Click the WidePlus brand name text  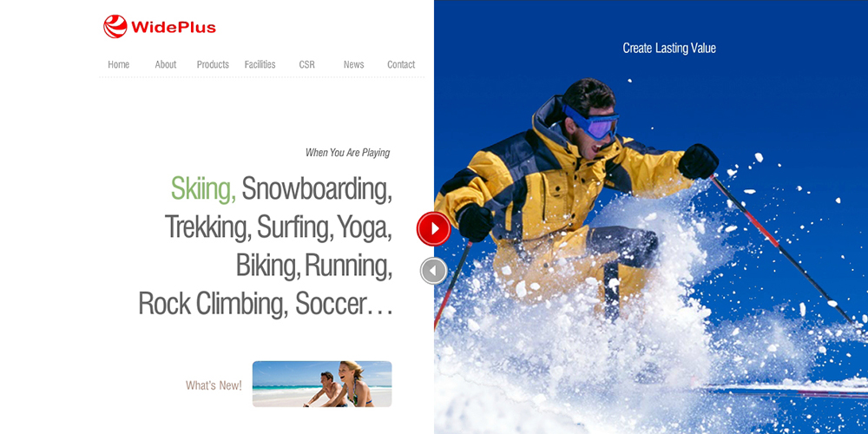click(174, 27)
